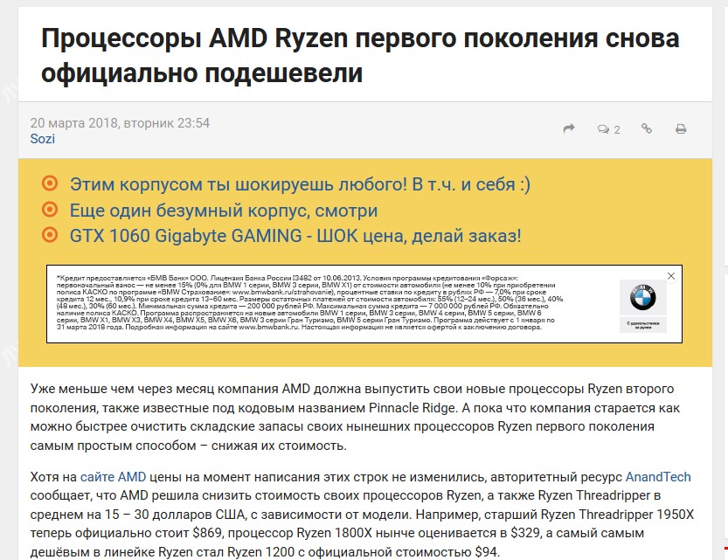The image size is (728, 560).
Task: Close the BMW bank ad banner
Action: 671,276
